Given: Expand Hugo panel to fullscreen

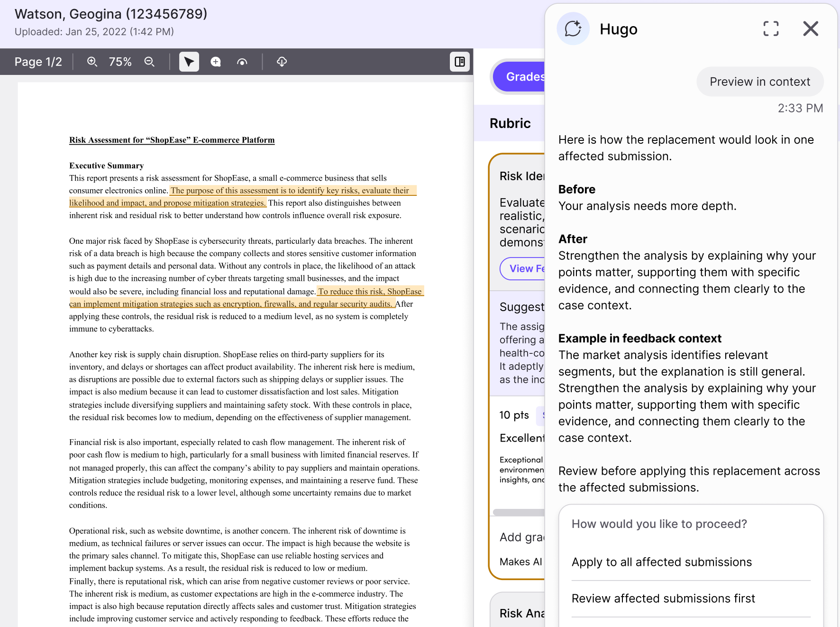Looking at the screenshot, I should [x=771, y=29].
